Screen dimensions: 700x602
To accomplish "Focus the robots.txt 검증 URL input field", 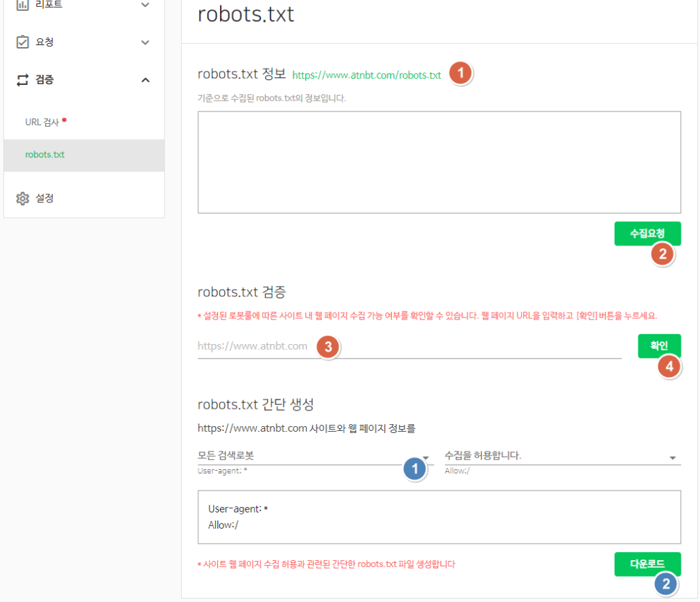I will (409, 346).
